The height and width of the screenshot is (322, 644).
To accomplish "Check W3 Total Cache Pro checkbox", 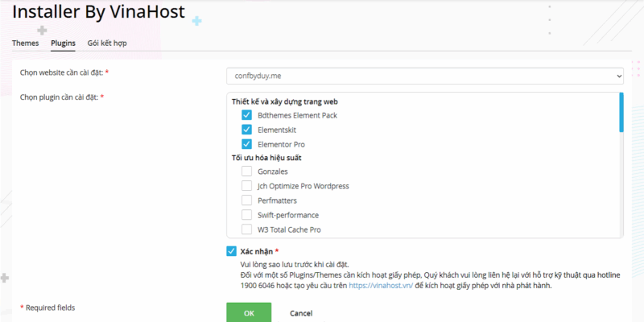I will click(x=247, y=229).
